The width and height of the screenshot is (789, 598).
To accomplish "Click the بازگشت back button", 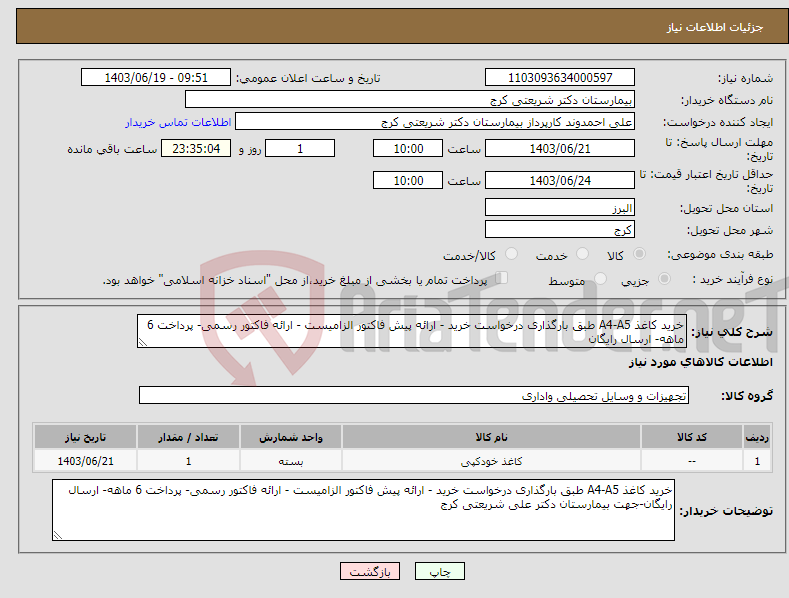I will tap(370, 571).
